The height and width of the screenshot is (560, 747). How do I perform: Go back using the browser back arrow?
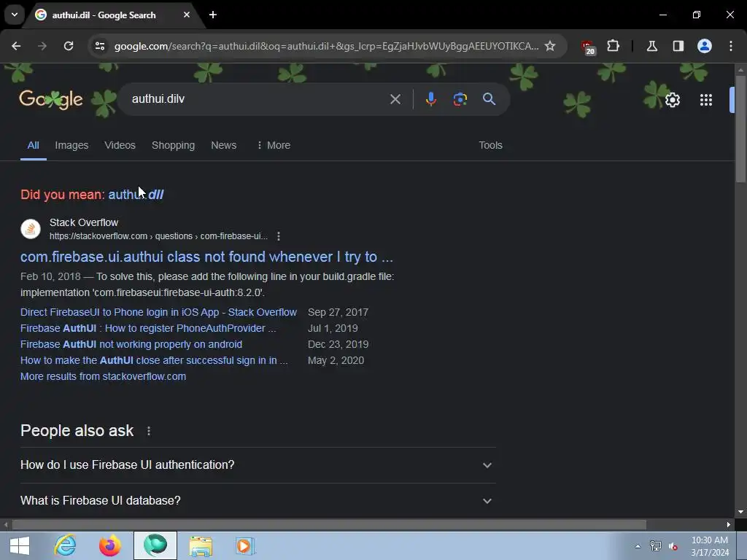tap(16, 46)
